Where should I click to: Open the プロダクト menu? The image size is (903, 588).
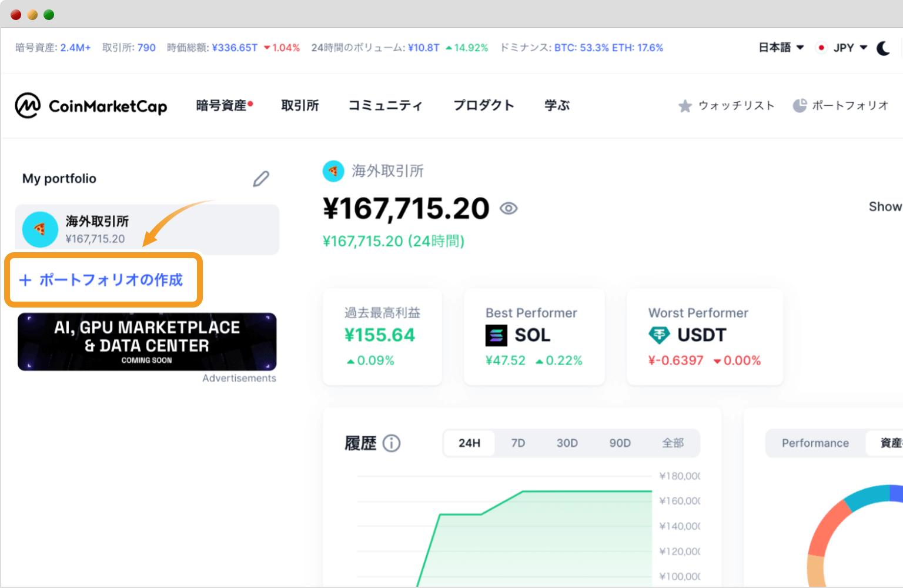click(484, 105)
